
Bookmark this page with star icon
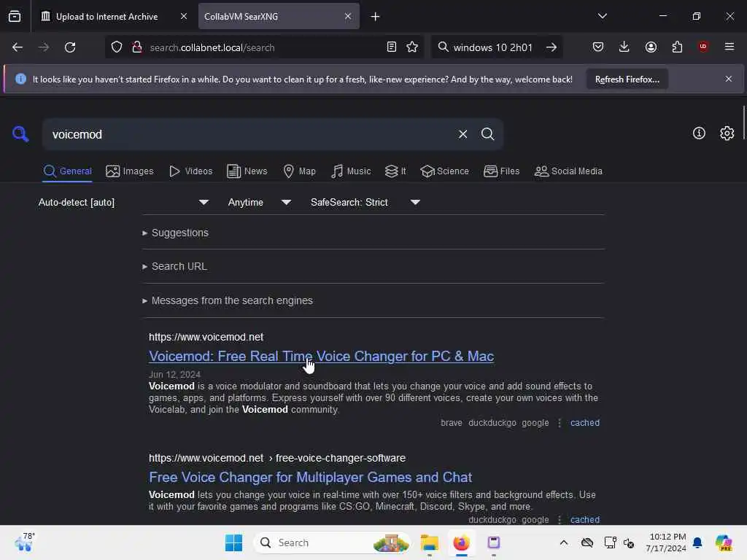coord(412,47)
